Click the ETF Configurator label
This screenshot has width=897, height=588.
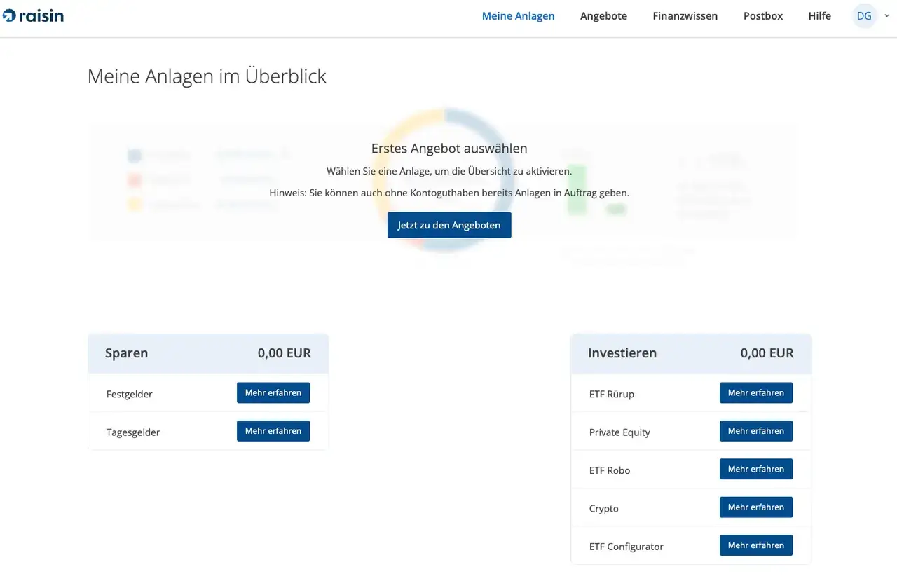click(x=626, y=547)
